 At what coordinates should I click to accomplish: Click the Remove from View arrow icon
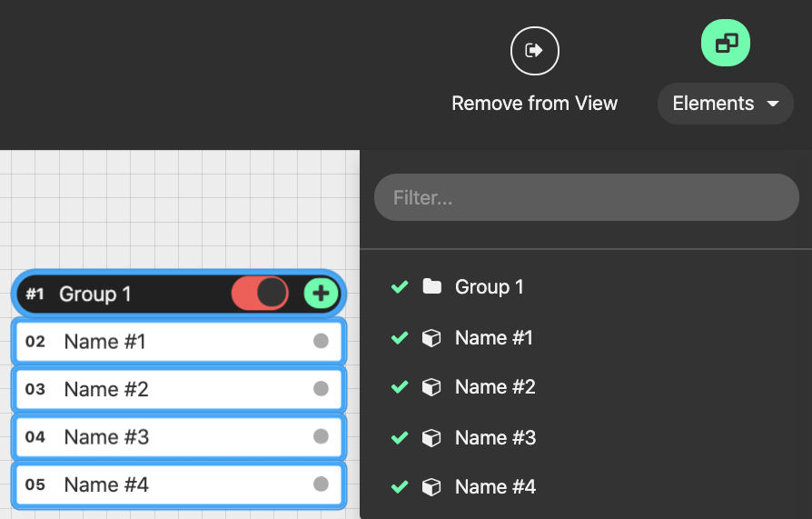[534, 51]
